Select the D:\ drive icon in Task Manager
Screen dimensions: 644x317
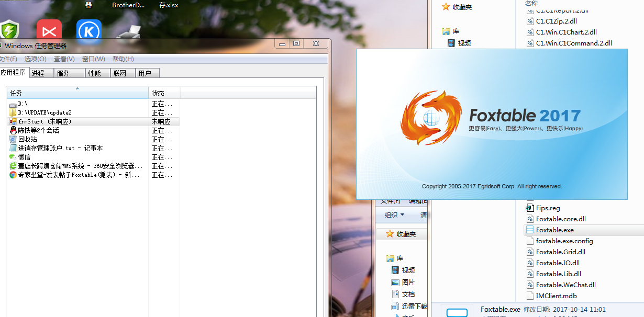[x=13, y=104]
